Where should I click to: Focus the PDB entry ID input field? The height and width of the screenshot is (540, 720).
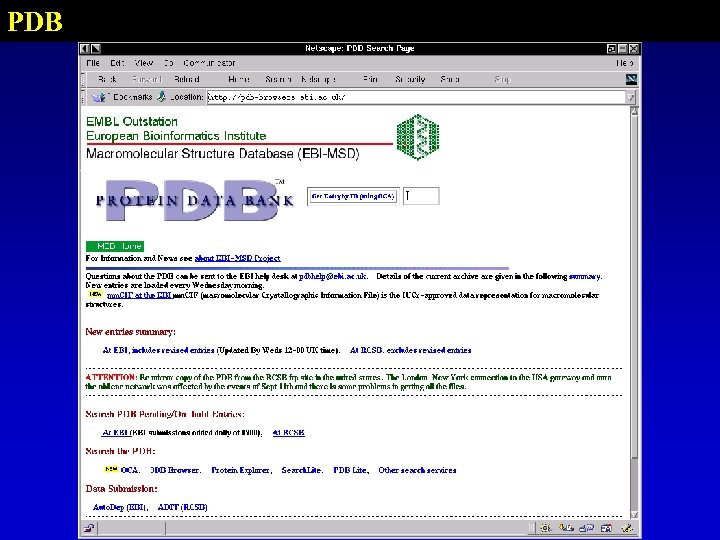421,196
